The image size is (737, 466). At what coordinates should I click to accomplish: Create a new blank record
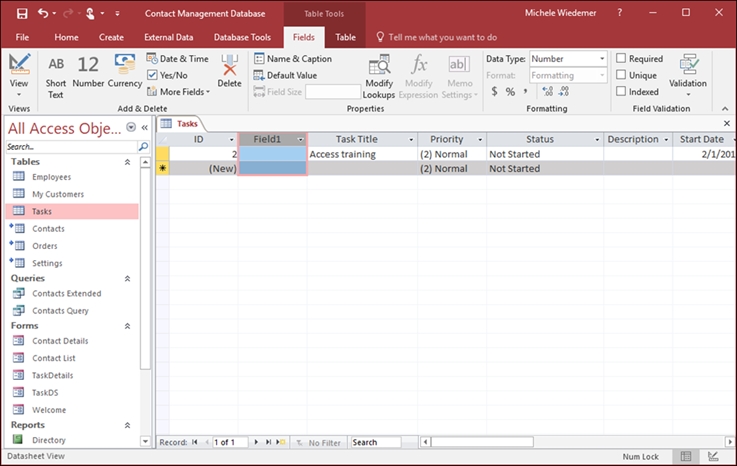(281, 442)
